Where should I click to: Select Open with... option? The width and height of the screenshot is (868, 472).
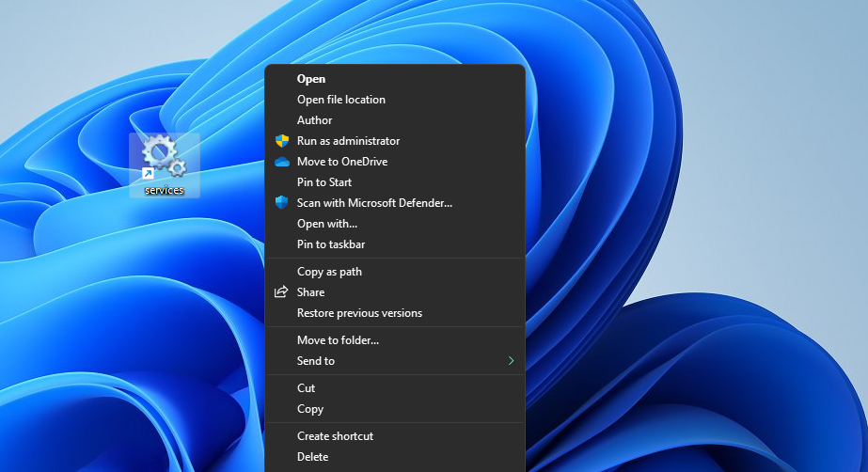[326, 224]
